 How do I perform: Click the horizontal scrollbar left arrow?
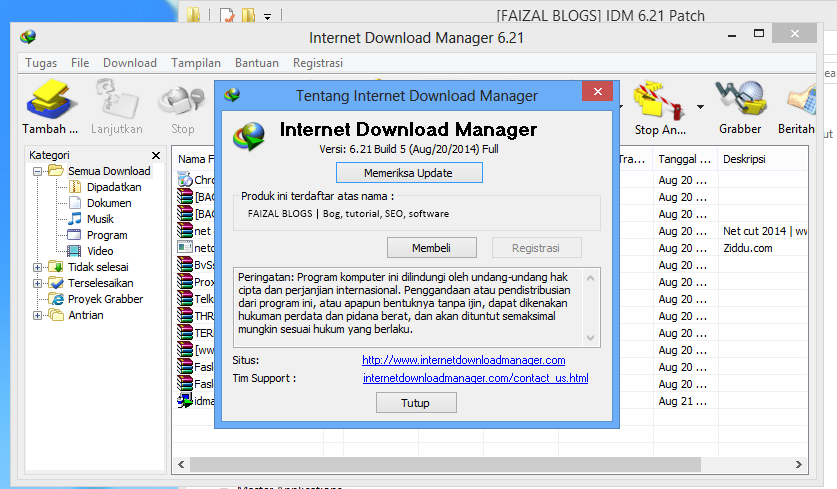[181, 464]
